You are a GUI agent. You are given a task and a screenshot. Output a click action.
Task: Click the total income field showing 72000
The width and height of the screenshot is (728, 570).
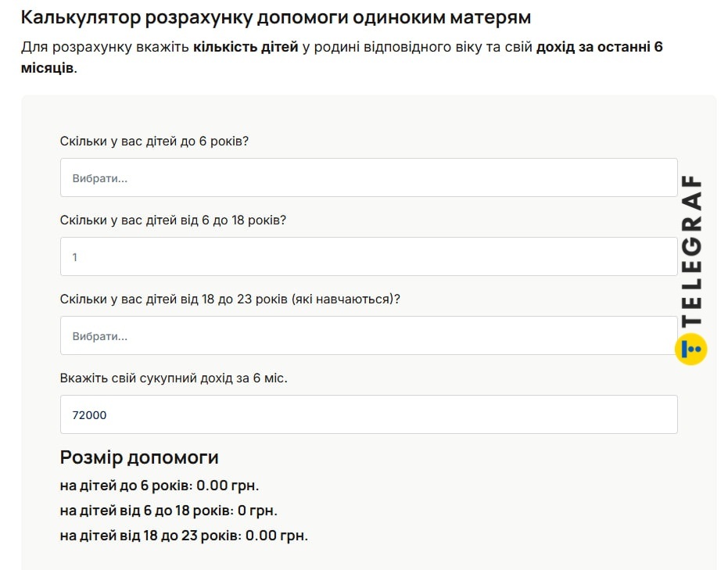[368, 414]
